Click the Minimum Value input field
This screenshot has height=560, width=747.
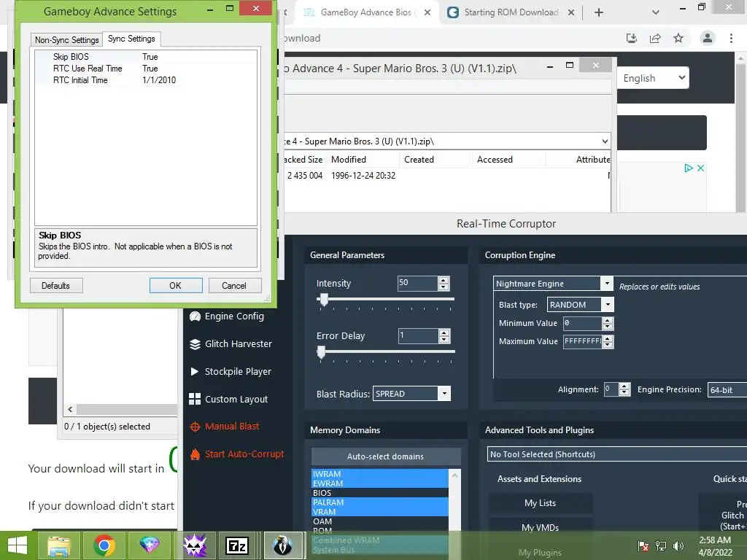pos(582,323)
